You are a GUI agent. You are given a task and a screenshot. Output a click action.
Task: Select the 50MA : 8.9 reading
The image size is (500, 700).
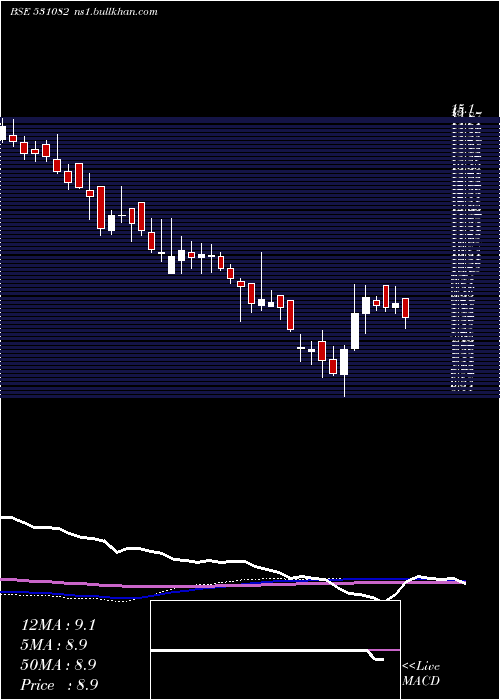click(58, 665)
